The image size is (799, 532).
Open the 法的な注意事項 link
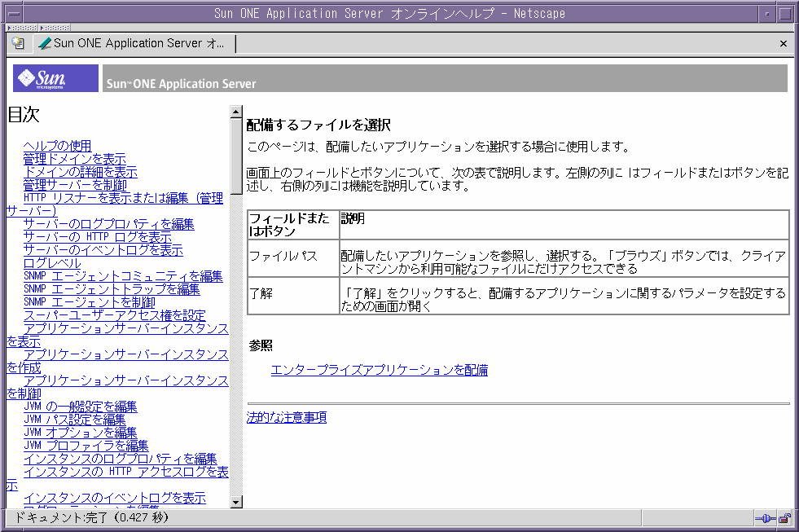287,417
